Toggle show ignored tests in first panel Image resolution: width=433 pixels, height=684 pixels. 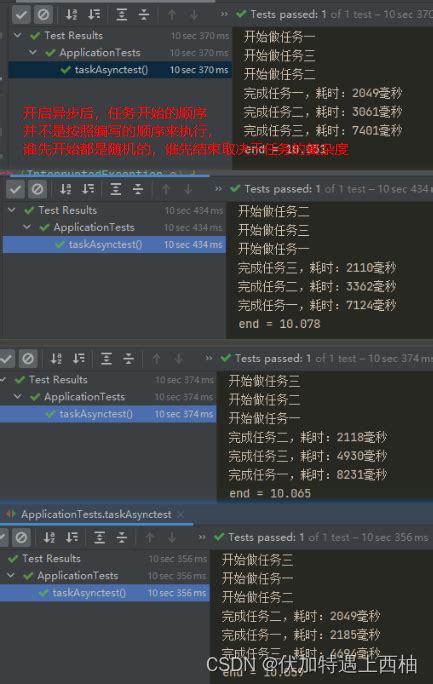(x=43, y=15)
